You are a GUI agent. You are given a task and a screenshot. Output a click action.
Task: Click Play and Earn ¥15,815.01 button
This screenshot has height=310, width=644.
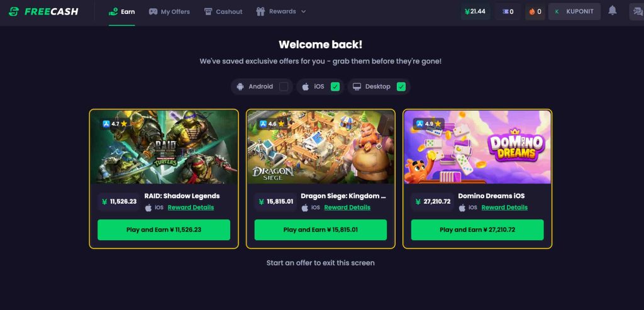click(x=321, y=230)
